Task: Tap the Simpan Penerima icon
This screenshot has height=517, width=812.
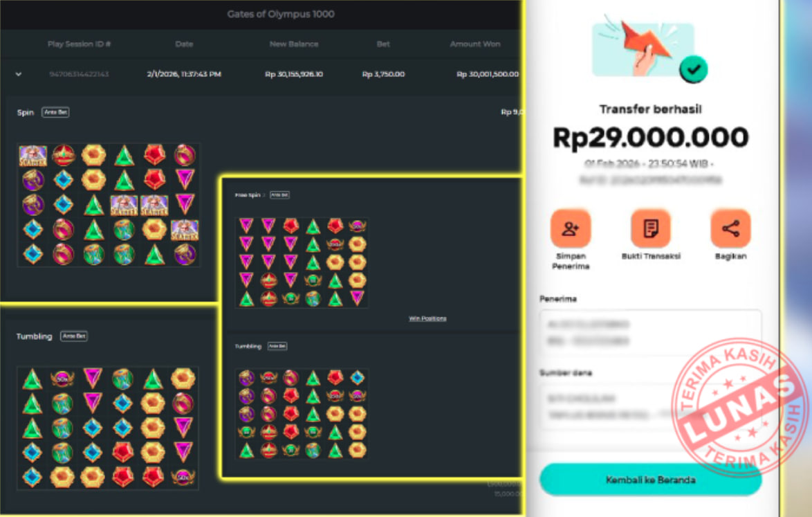Action: [x=570, y=228]
